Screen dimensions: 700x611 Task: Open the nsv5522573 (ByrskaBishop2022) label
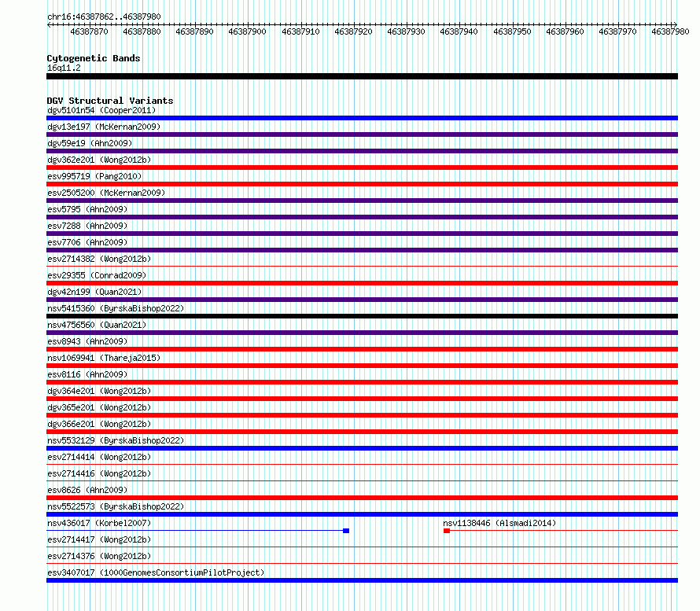point(116,506)
